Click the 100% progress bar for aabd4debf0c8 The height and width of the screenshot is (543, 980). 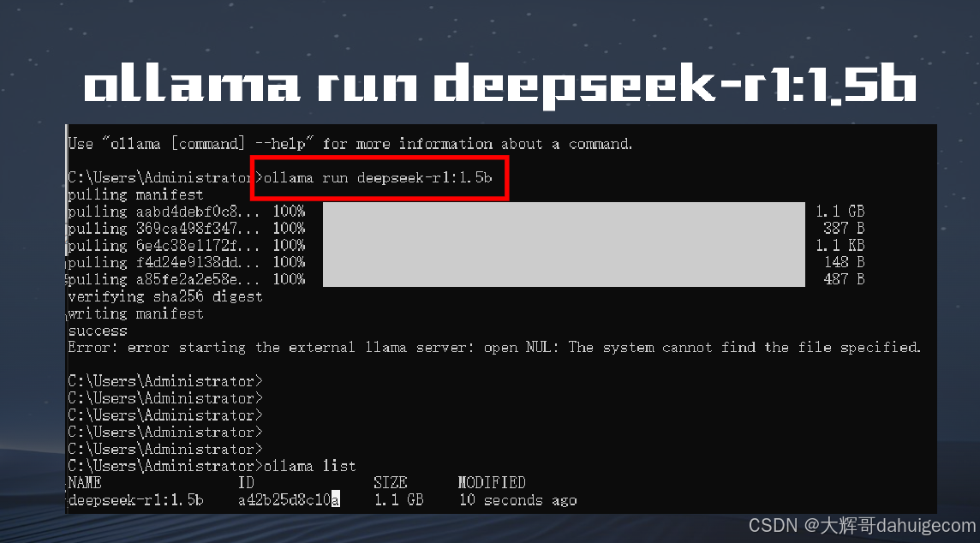564,212
